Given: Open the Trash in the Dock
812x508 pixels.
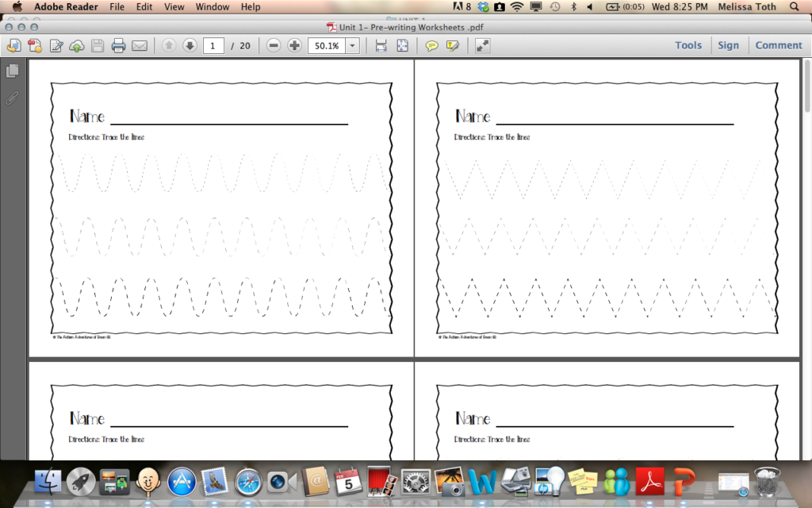Looking at the screenshot, I should pos(767,482).
